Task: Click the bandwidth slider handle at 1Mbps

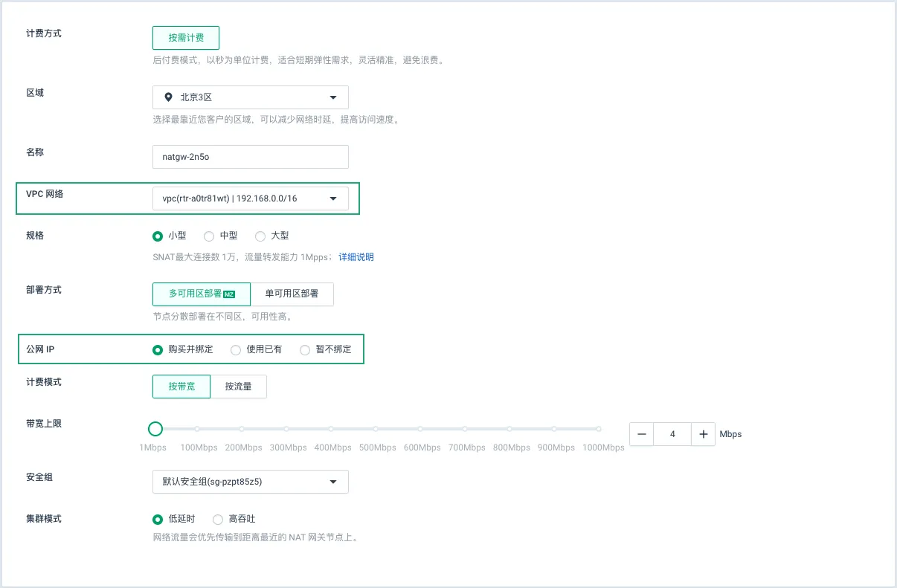Action: 155,429
